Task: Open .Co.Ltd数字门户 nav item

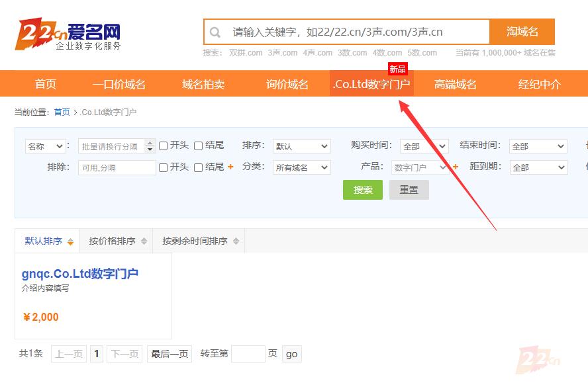Action: (x=371, y=84)
